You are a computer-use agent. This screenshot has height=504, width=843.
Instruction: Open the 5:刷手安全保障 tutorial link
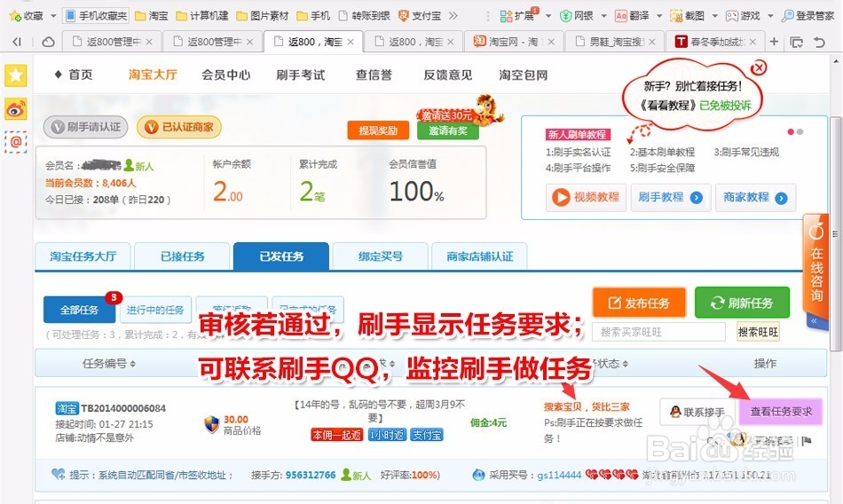662,168
